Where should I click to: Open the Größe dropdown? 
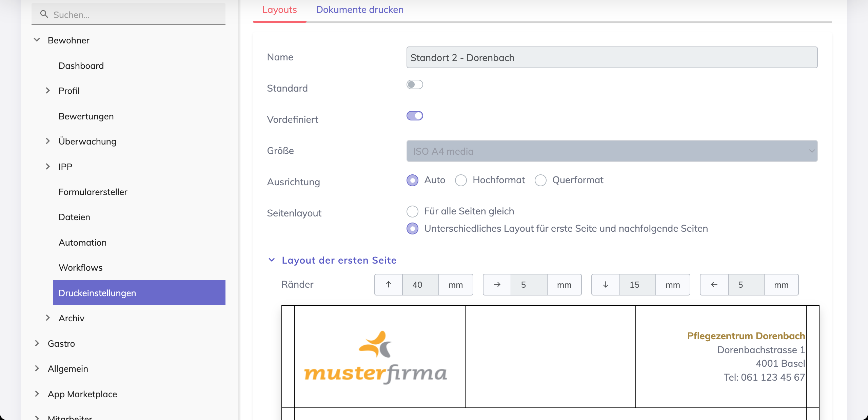point(612,151)
